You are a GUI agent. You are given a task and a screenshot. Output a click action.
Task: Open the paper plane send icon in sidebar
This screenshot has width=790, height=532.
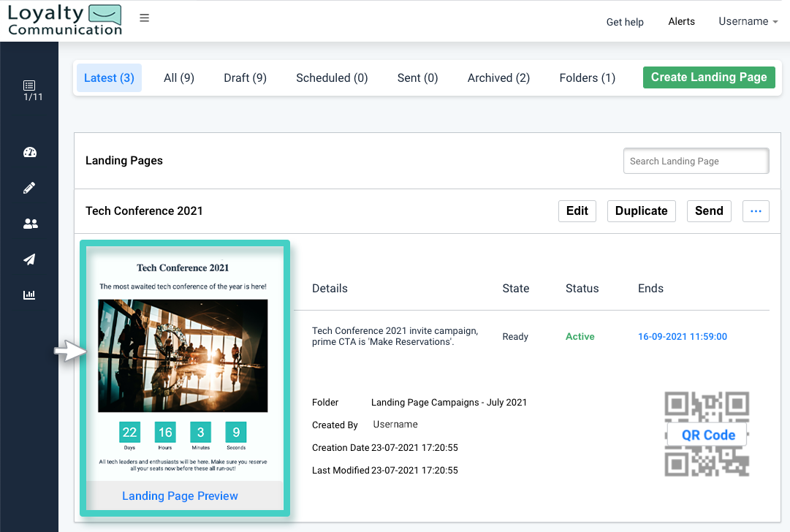pos(29,259)
